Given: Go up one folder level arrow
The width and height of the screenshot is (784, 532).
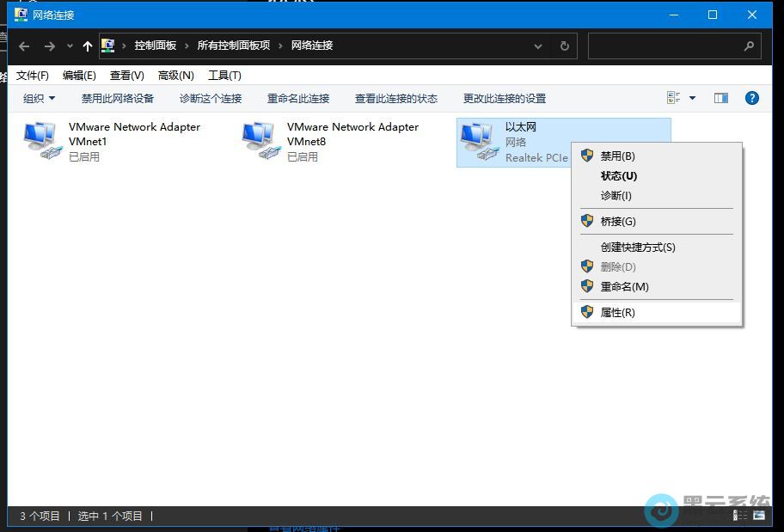Looking at the screenshot, I should pyautogui.click(x=87, y=46).
